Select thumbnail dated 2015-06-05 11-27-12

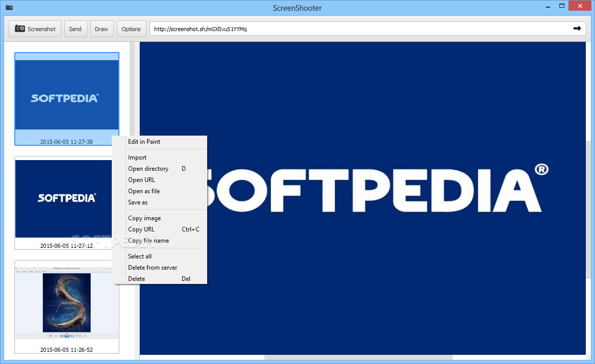[63, 203]
